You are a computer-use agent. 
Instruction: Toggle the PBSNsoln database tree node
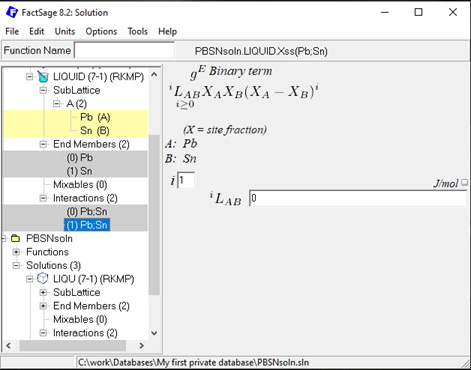[4, 238]
